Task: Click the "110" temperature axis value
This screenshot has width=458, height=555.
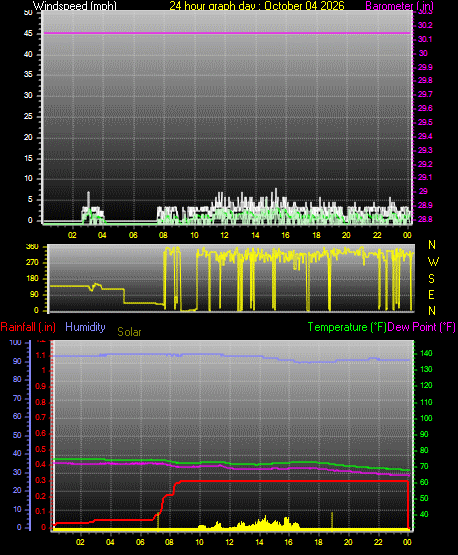Action: click(426, 402)
